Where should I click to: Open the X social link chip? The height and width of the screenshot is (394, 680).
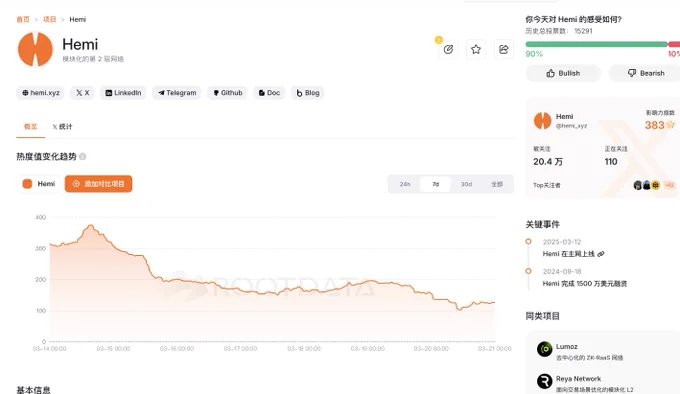point(82,93)
